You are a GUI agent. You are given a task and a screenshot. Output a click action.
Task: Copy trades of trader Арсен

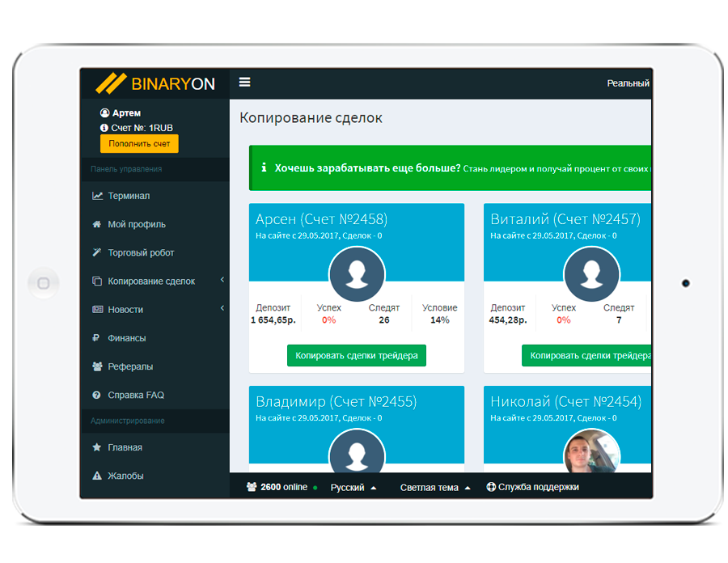click(356, 356)
